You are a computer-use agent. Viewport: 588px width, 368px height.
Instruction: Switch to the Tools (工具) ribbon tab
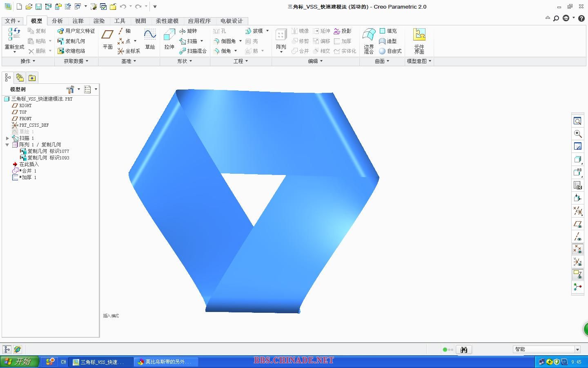coord(120,21)
